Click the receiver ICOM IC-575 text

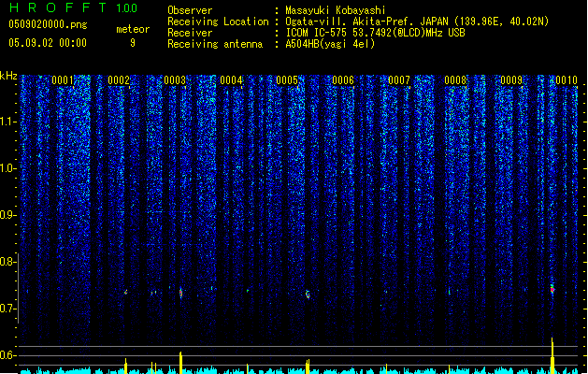pos(375,33)
